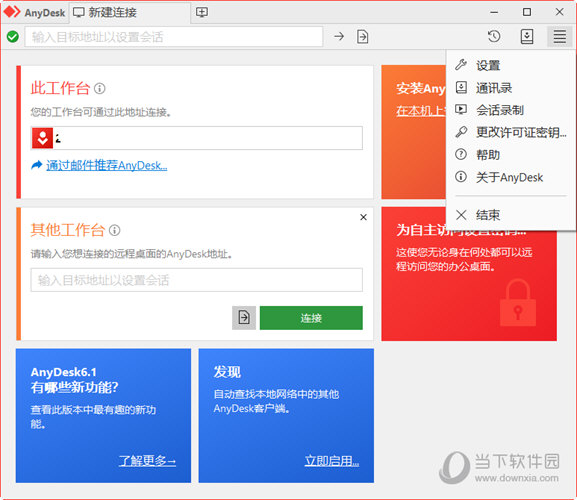The image size is (577, 500).
Task: Select 设置 from the menu
Action: pyautogui.click(x=511, y=66)
